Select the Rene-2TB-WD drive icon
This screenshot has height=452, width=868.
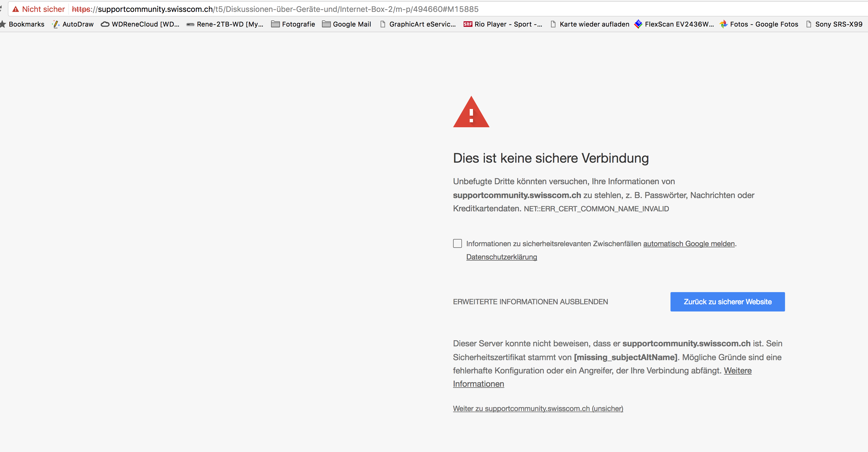pos(190,24)
